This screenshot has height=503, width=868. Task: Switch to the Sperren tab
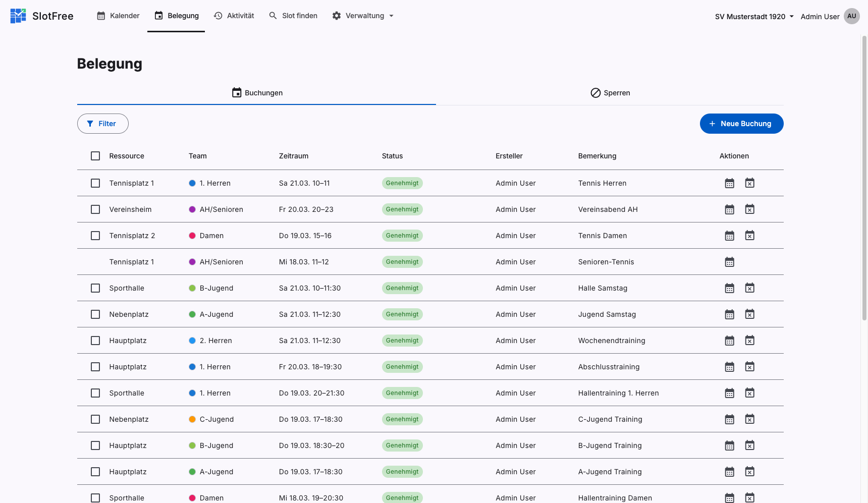(610, 93)
